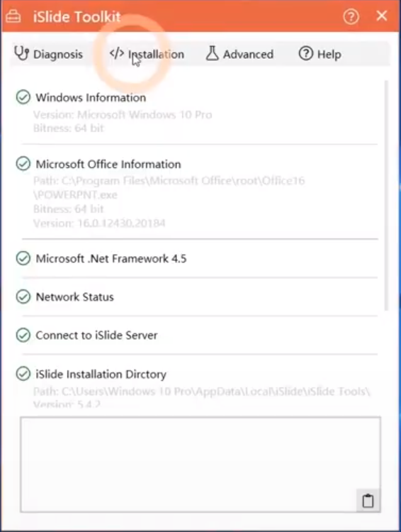Click the flask Advanced icon
Viewport: 401px width, 532px height.
(213, 53)
